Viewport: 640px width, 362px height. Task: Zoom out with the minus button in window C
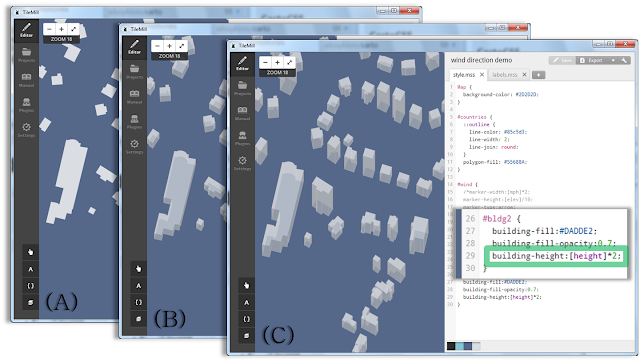click(265, 62)
